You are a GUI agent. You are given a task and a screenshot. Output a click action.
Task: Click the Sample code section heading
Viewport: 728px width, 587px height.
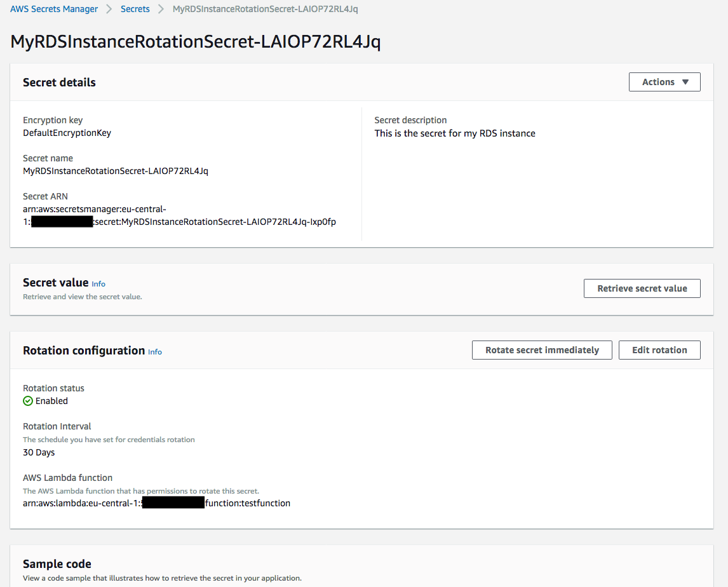(x=57, y=563)
